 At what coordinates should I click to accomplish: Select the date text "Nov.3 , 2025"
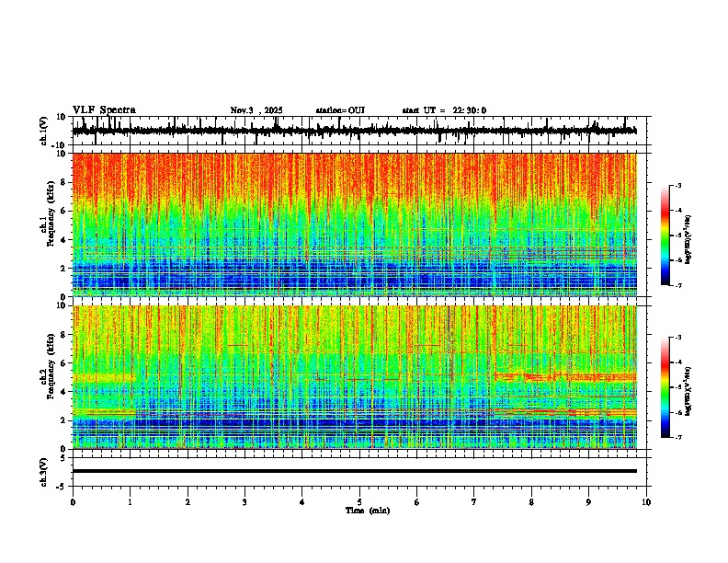tap(256, 110)
